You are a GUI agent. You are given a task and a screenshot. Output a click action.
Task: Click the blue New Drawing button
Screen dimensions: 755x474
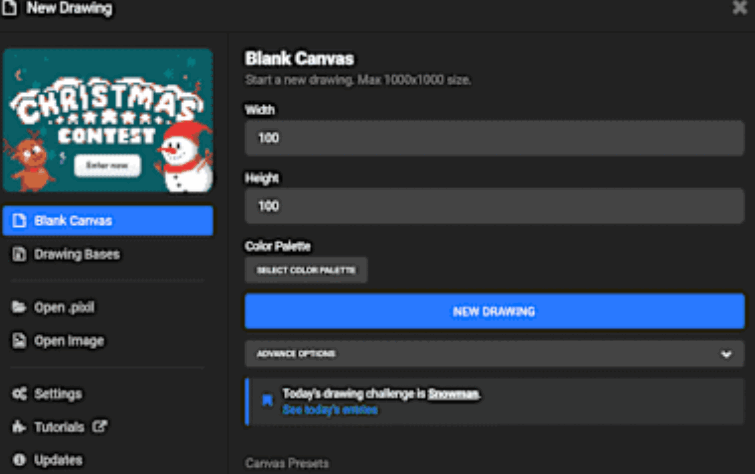495,312
